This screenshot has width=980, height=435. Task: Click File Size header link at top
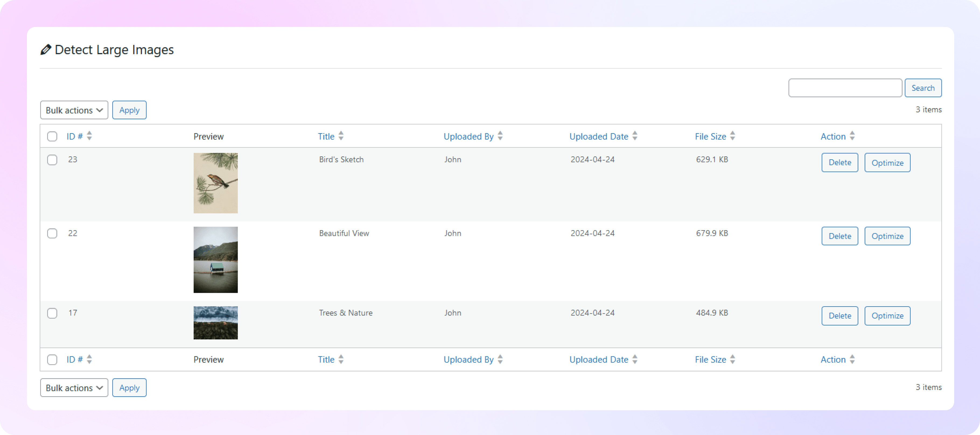pos(710,136)
